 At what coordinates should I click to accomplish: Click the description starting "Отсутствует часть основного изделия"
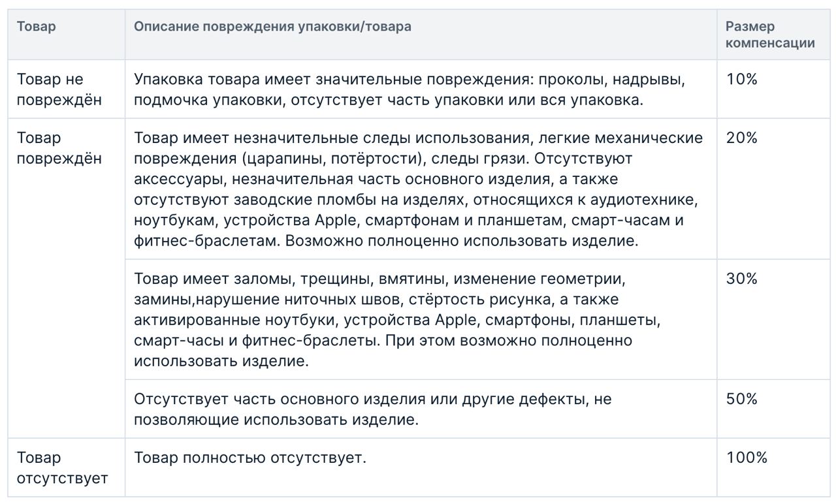(372, 409)
